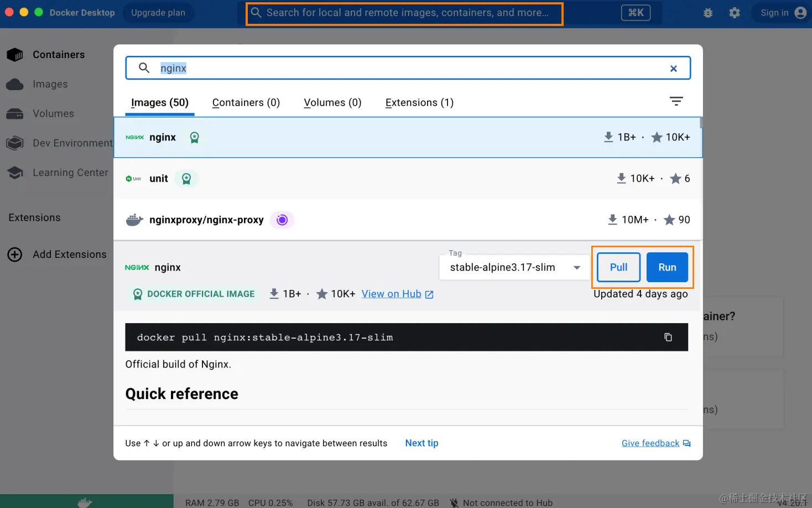This screenshot has width=812, height=508.
Task: Click the Not connected to Hub status
Action: tap(501, 502)
